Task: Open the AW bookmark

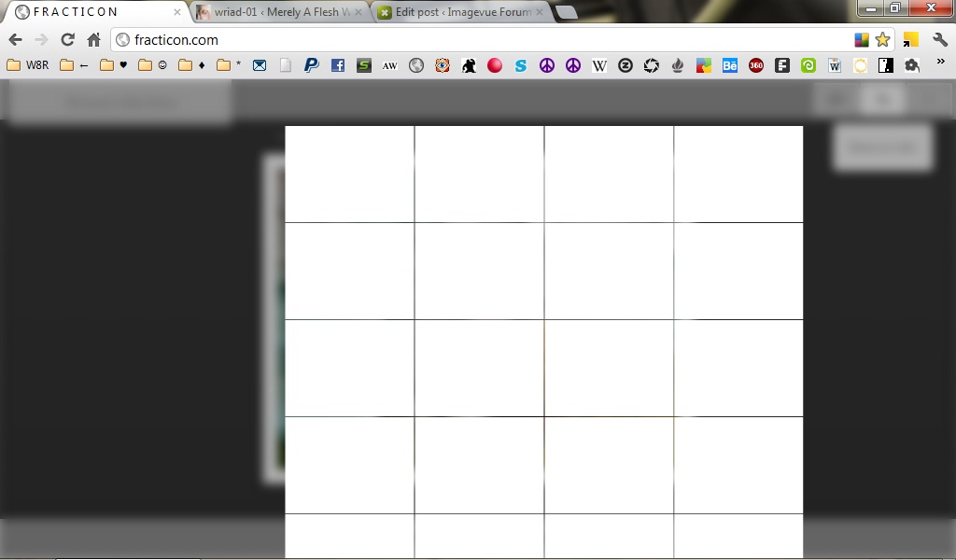Action: [389, 66]
